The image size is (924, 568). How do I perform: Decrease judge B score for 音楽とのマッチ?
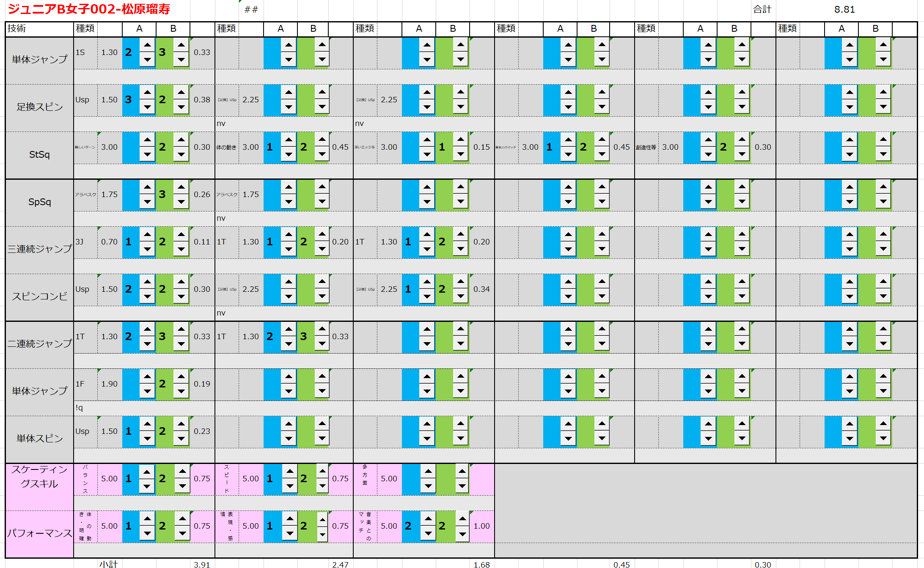click(x=462, y=534)
